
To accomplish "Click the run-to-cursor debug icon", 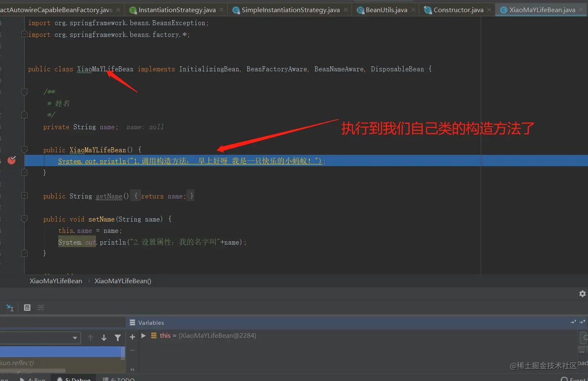I will tap(10, 308).
